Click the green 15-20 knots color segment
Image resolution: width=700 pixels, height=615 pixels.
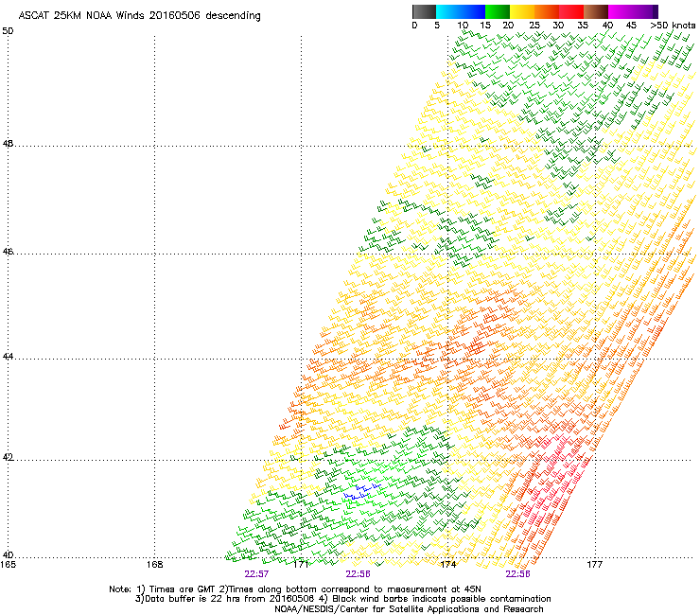point(498,11)
